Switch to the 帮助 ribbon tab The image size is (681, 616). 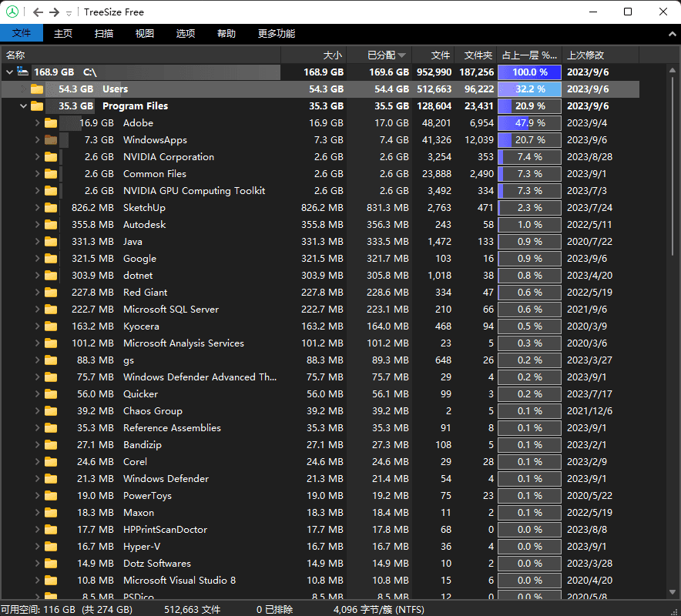pyautogui.click(x=226, y=33)
